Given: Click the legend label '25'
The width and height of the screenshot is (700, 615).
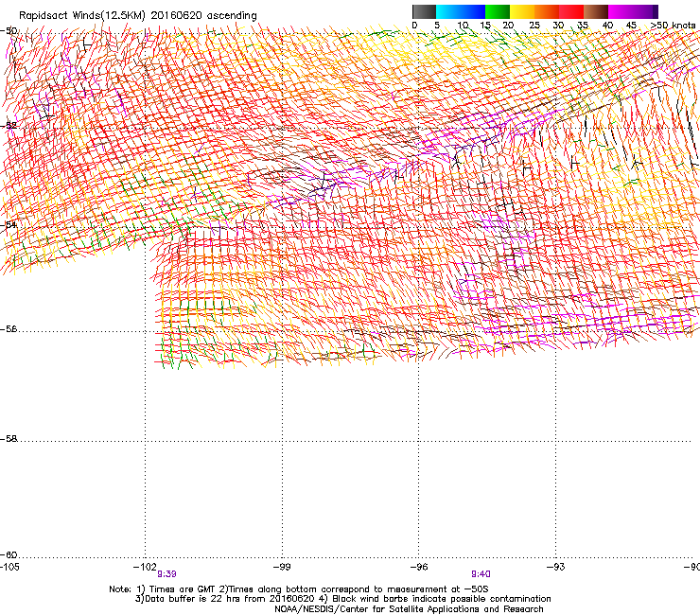Looking at the screenshot, I should [534, 26].
